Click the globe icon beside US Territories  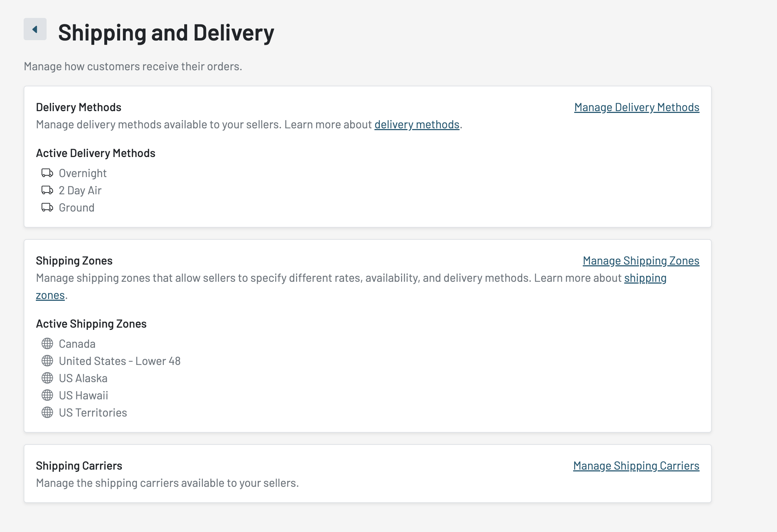(x=47, y=413)
